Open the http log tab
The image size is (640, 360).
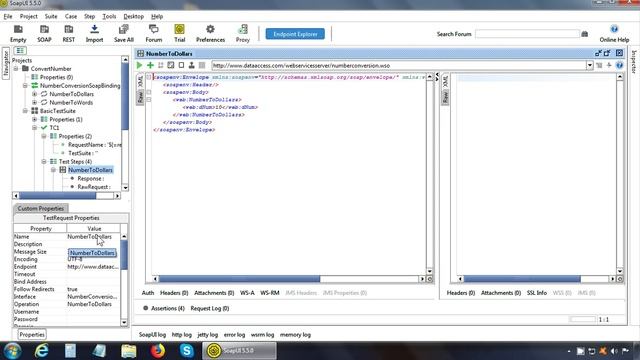(182, 335)
